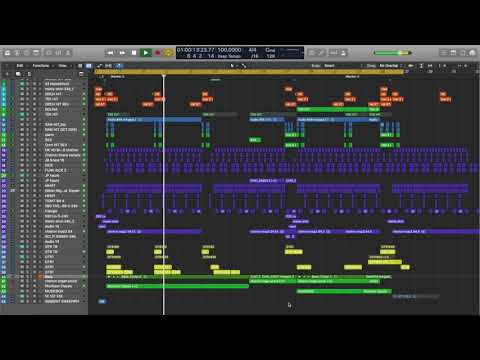
Task: Rewind the playhead
Action: coord(110,53)
